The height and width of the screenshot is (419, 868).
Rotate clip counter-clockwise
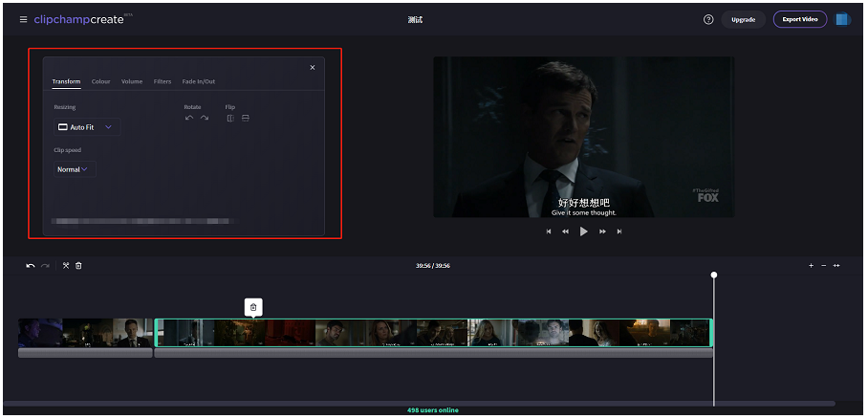(x=189, y=118)
